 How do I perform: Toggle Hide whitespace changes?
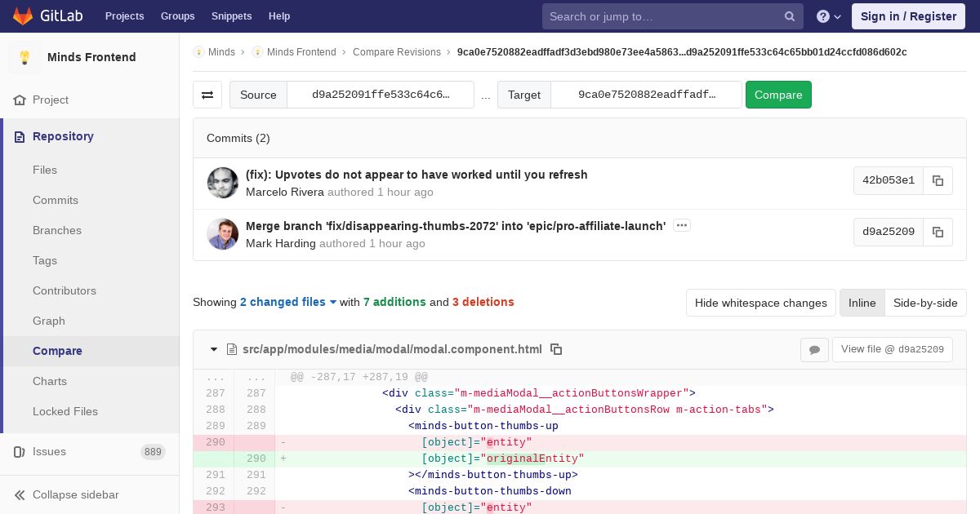(x=760, y=303)
